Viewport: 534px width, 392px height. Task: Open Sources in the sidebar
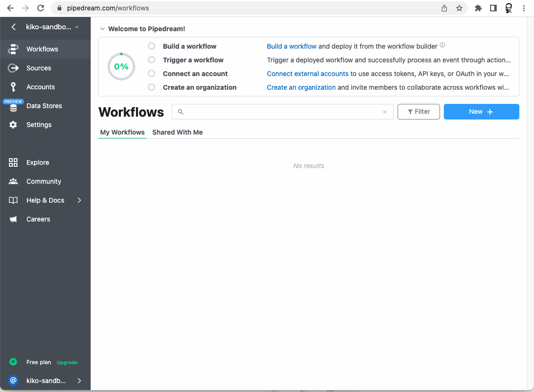click(x=45, y=68)
